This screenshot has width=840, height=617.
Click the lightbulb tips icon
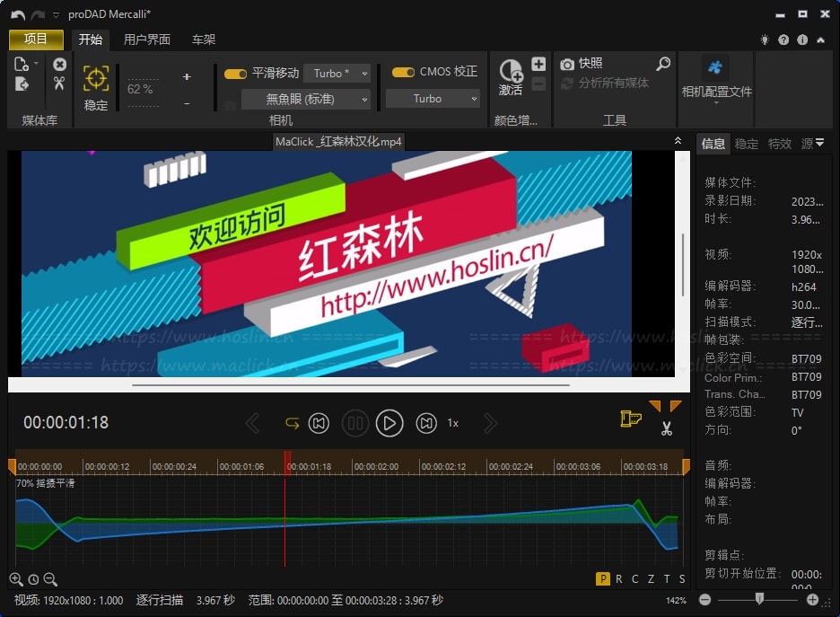765,40
